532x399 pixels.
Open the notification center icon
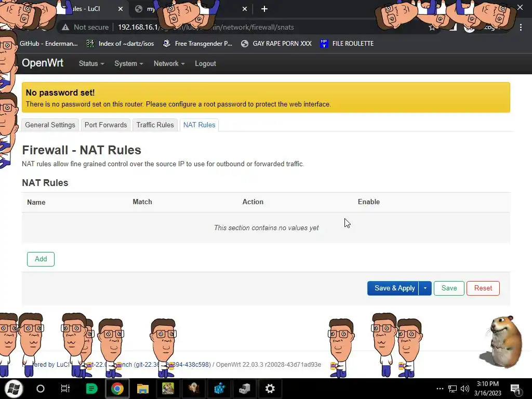click(515, 390)
